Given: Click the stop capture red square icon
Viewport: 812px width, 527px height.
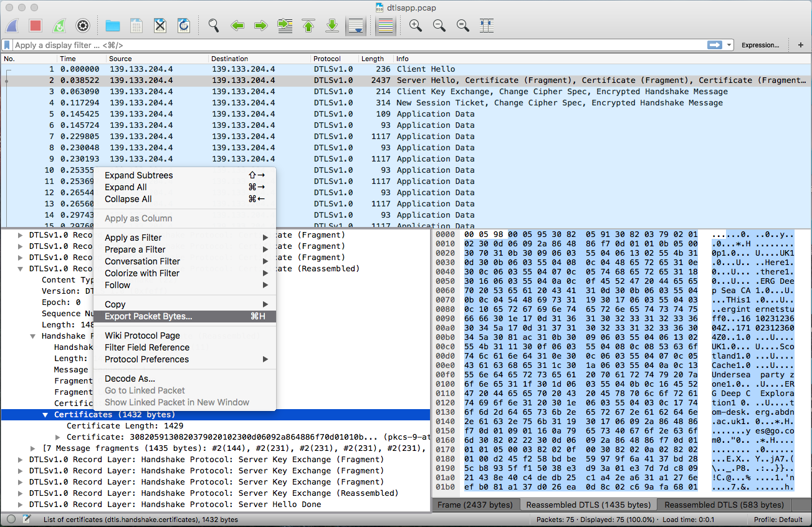Looking at the screenshot, I should pyautogui.click(x=36, y=26).
